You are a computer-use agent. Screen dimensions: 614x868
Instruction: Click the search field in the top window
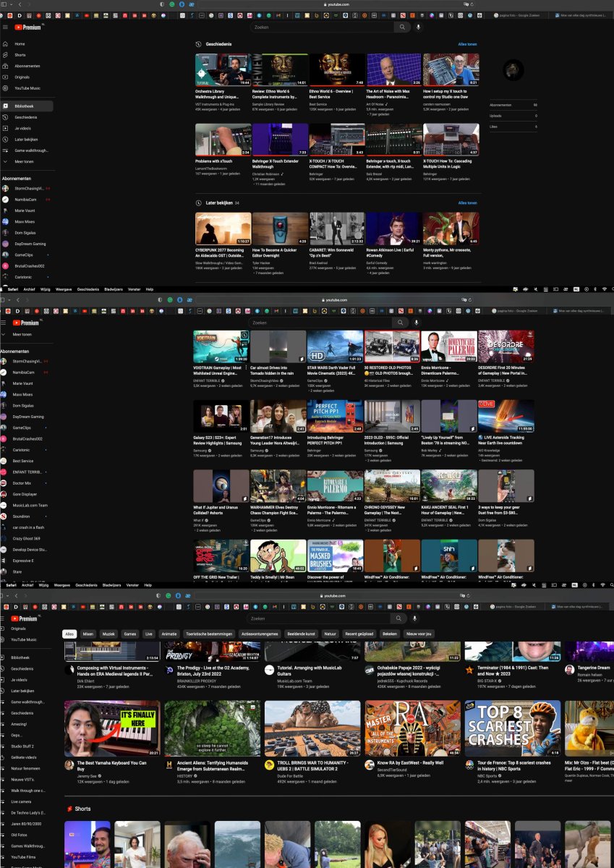click(x=323, y=27)
